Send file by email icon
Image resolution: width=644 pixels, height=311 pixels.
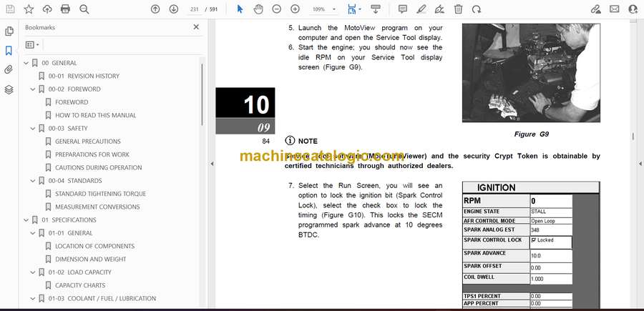[615, 9]
